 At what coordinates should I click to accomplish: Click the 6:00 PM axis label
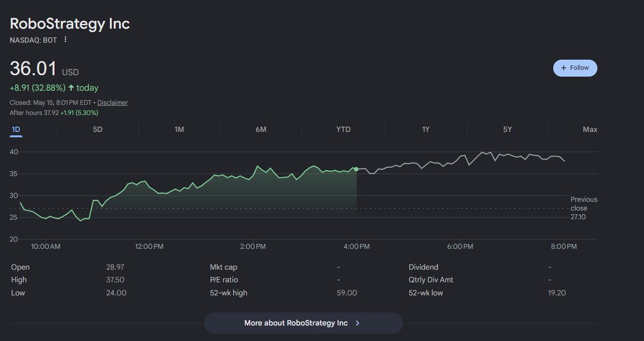pyautogui.click(x=460, y=247)
